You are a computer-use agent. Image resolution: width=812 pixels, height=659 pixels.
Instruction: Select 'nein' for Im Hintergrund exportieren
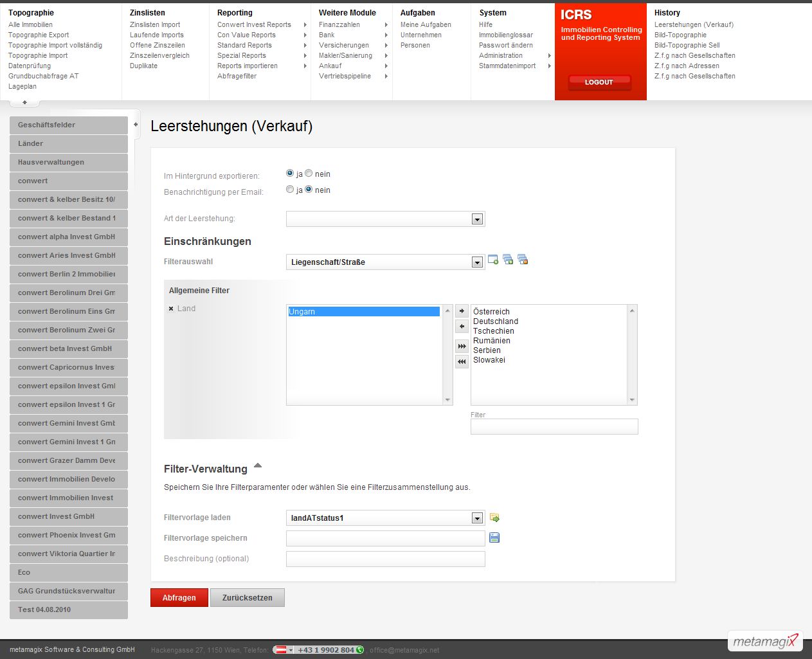309,174
